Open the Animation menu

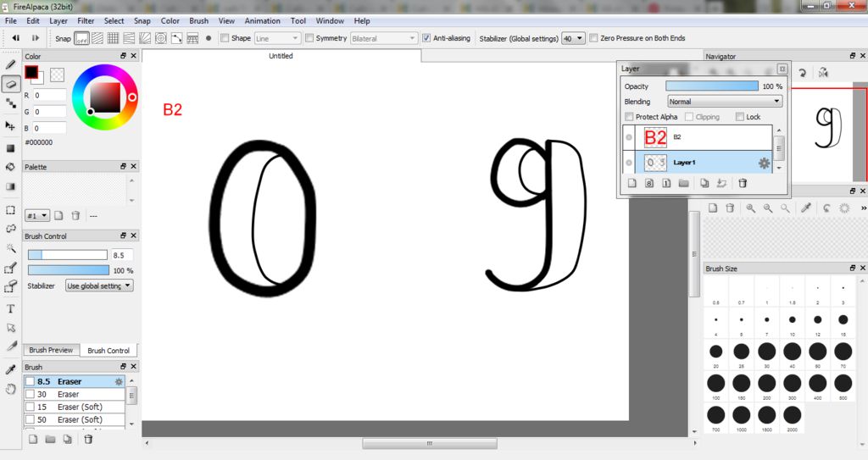click(263, 21)
